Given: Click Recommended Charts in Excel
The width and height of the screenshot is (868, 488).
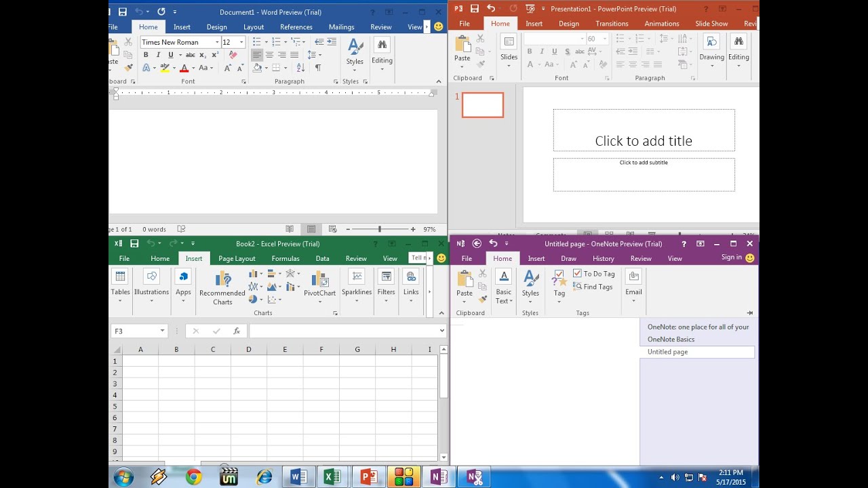Looking at the screenshot, I should (x=222, y=289).
